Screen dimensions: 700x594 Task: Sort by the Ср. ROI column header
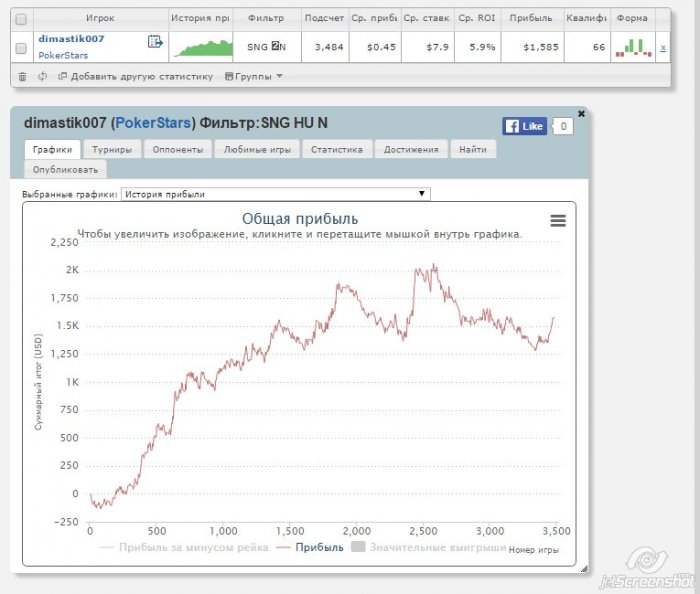click(477, 18)
